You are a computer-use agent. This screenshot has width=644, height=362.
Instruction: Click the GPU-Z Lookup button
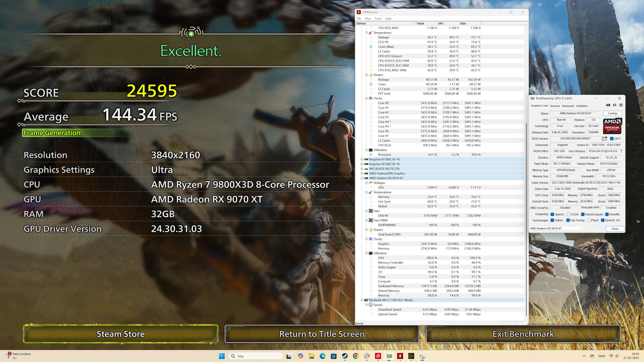tap(612, 113)
